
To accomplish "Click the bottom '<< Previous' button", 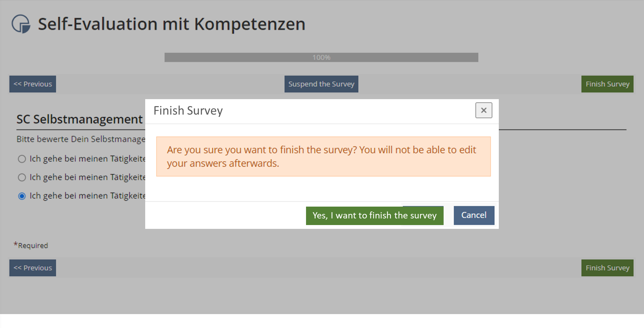I will tap(33, 268).
